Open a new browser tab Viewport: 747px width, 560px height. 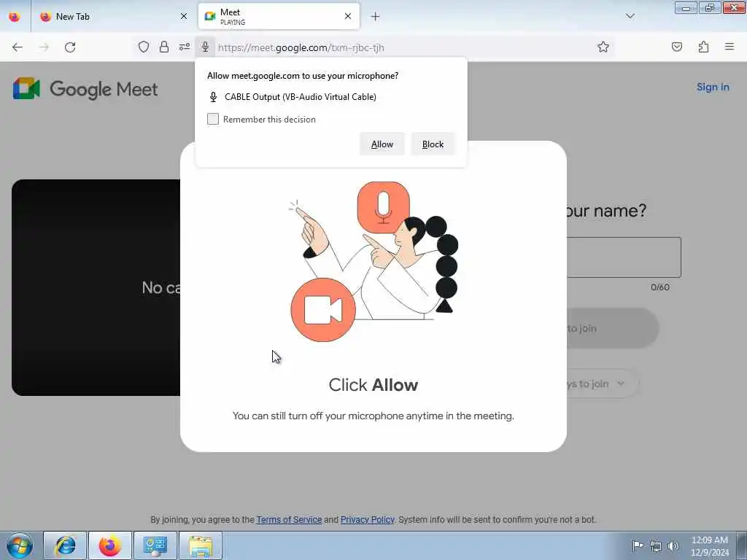pyautogui.click(x=376, y=17)
